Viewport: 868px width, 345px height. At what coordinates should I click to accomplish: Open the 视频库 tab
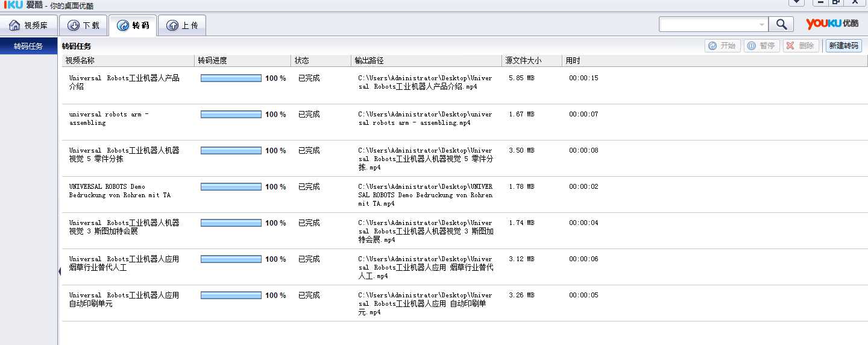29,25
